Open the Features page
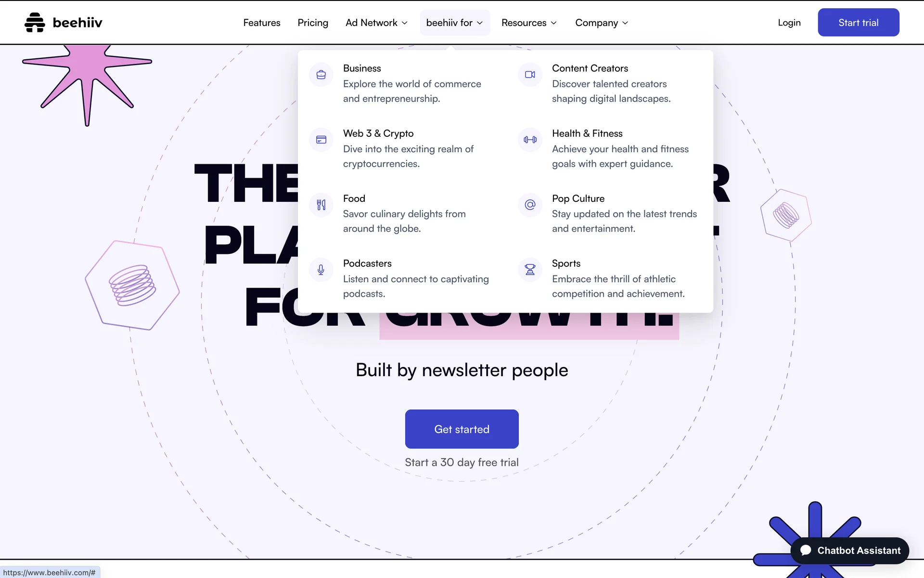The image size is (924, 578). coord(262,23)
